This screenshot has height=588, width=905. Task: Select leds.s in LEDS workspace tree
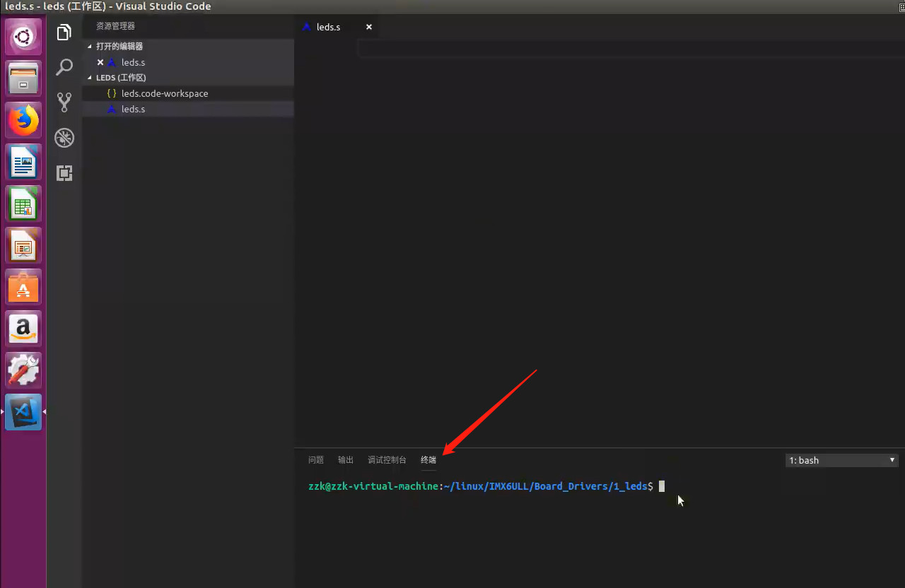tap(188, 109)
